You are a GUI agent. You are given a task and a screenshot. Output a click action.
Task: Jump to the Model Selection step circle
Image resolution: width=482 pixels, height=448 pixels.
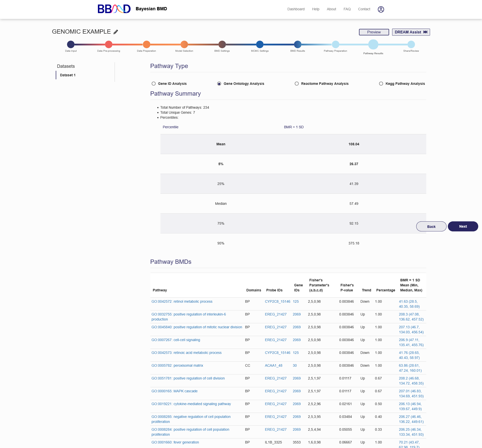coord(184,44)
